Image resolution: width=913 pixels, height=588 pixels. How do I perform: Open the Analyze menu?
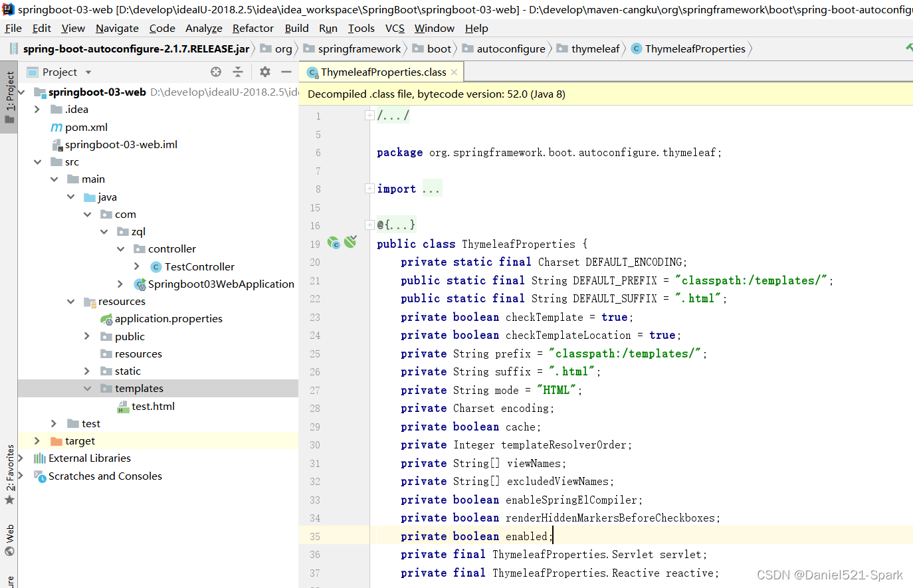(x=204, y=28)
